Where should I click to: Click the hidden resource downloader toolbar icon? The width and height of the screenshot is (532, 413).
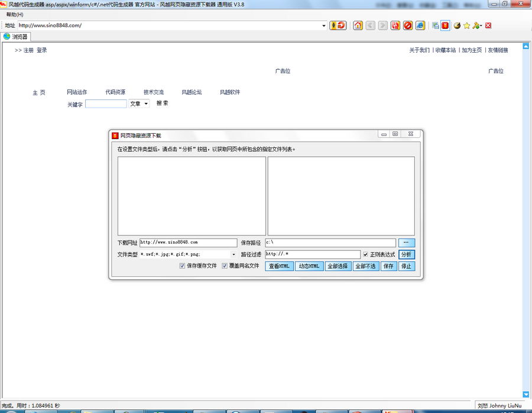[x=445, y=25]
